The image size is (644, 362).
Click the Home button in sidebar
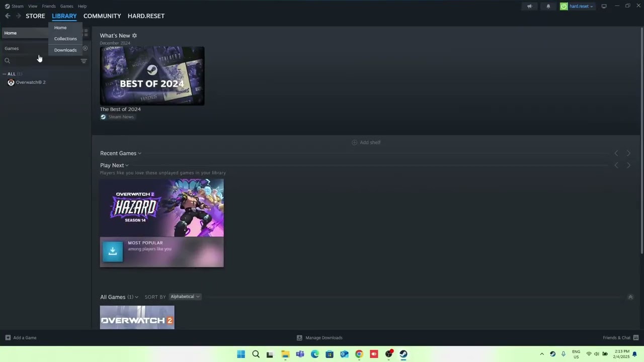pyautogui.click(x=25, y=33)
